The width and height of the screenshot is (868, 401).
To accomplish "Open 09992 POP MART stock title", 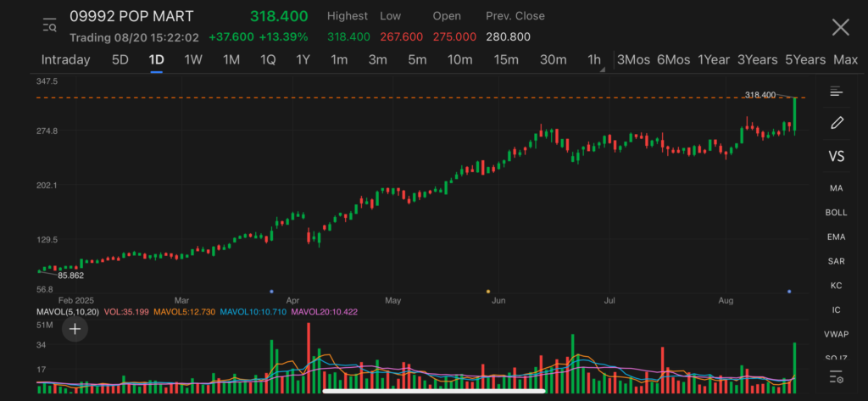I will [x=131, y=17].
